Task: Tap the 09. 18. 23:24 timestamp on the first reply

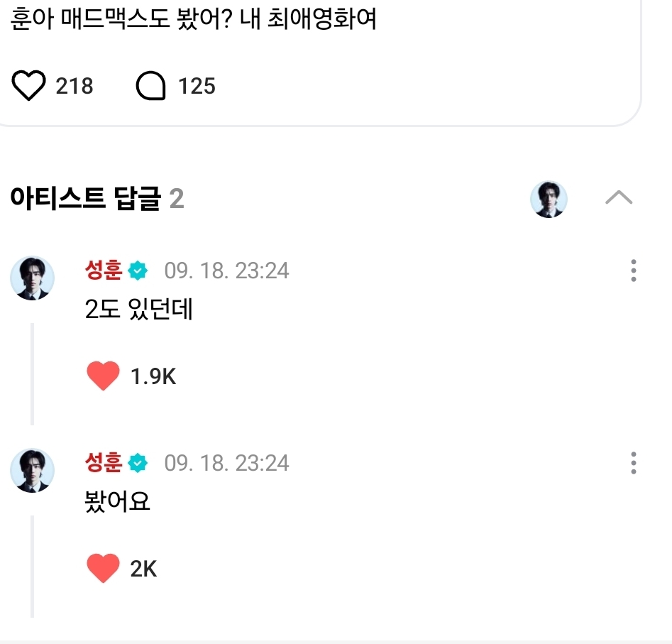Action: tap(227, 271)
